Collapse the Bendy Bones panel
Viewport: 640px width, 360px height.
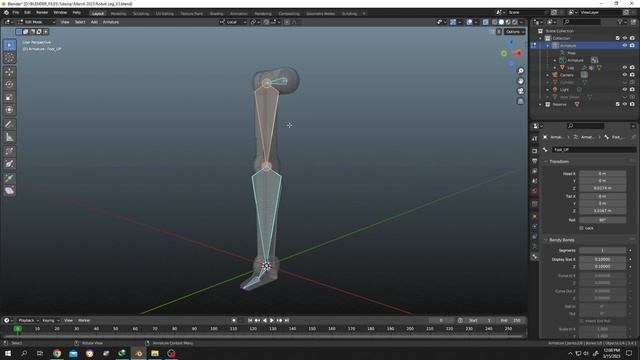coord(561,240)
